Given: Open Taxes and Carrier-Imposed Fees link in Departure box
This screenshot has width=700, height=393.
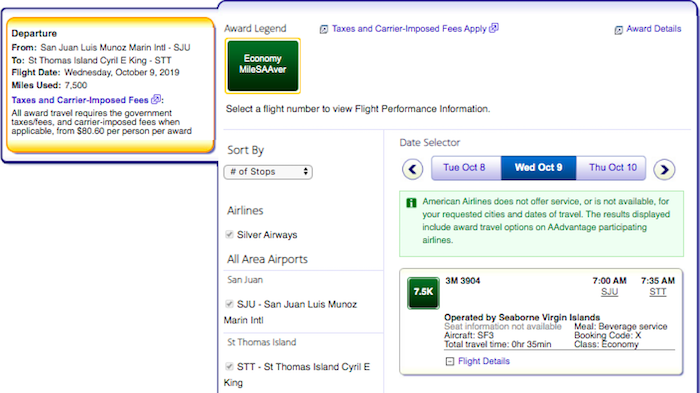Looking at the screenshot, I should click(80, 100).
